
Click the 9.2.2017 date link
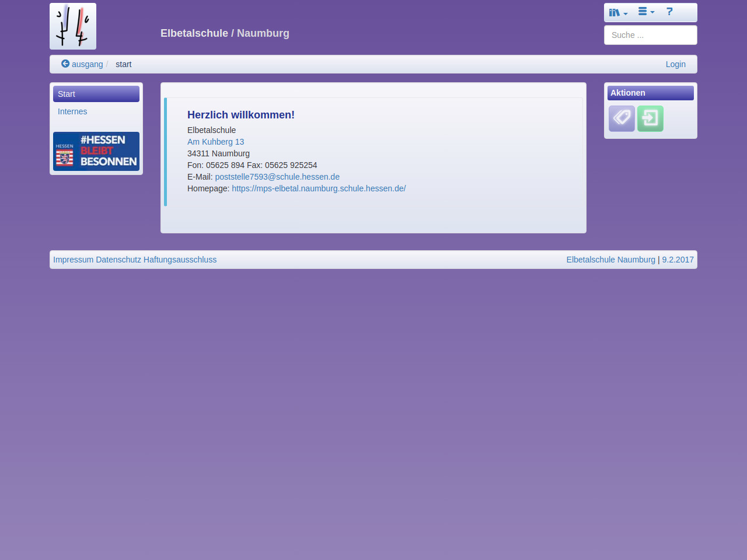pos(678,260)
